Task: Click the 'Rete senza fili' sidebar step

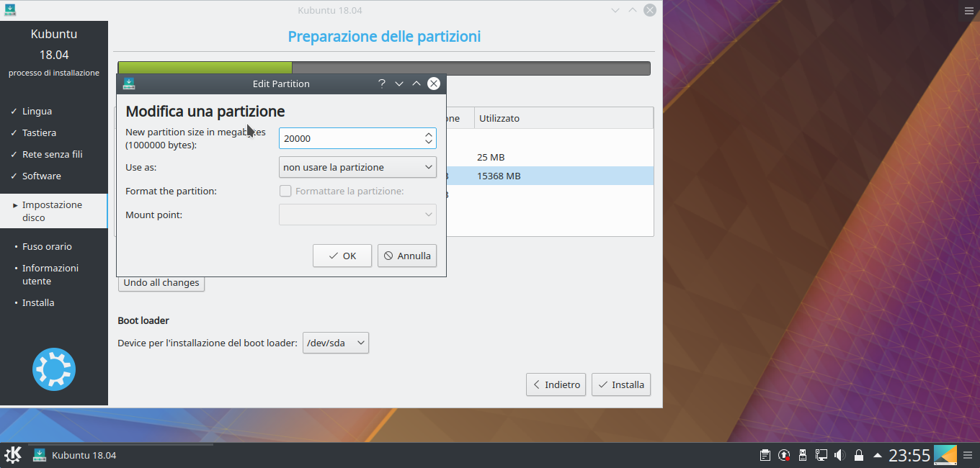Action: click(53, 154)
